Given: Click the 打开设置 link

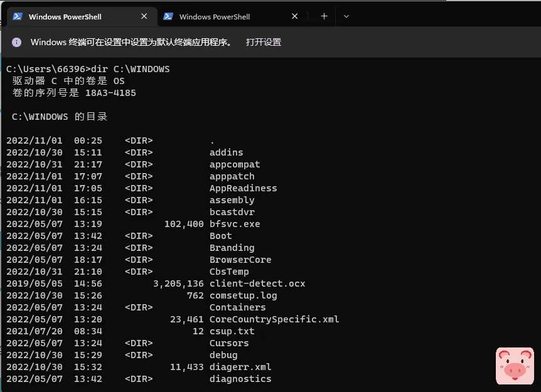Looking at the screenshot, I should (264, 42).
